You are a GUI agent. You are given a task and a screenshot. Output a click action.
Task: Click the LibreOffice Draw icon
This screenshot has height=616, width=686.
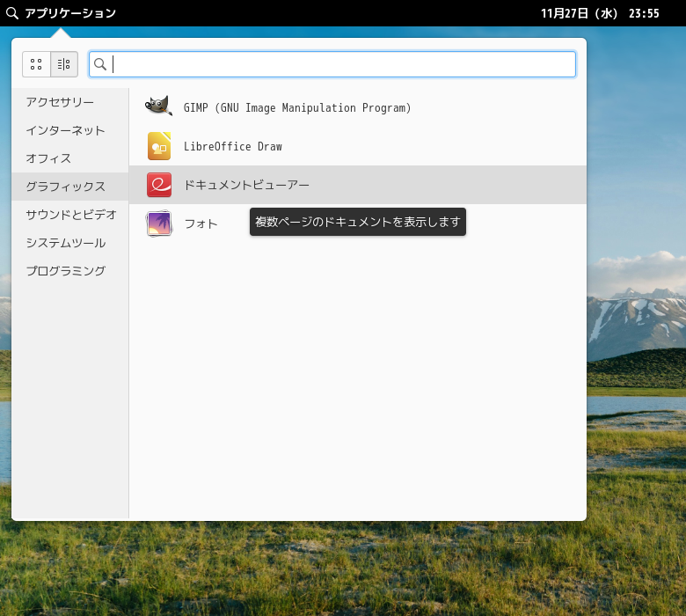click(158, 146)
